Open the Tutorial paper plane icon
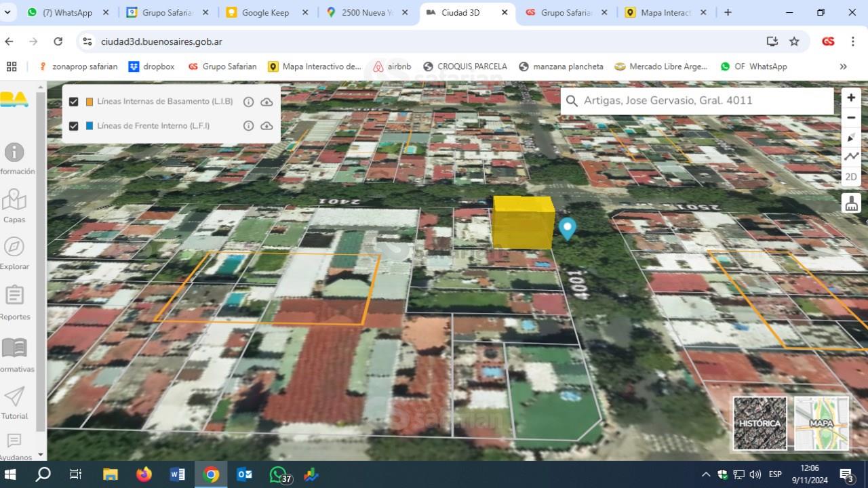 point(14,403)
